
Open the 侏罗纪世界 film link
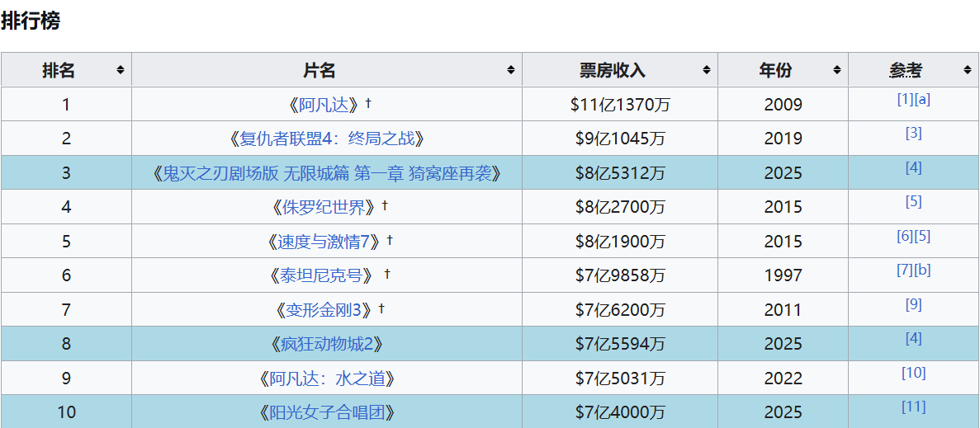(323, 207)
